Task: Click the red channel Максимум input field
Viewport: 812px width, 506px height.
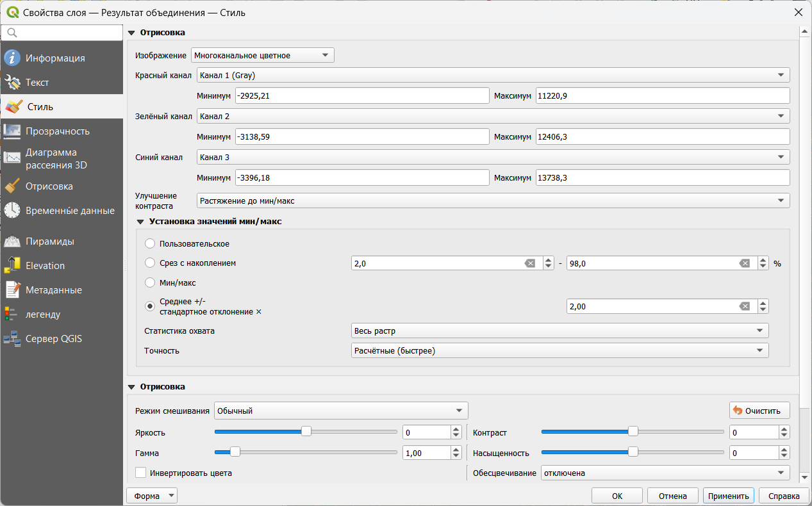Action: click(661, 95)
